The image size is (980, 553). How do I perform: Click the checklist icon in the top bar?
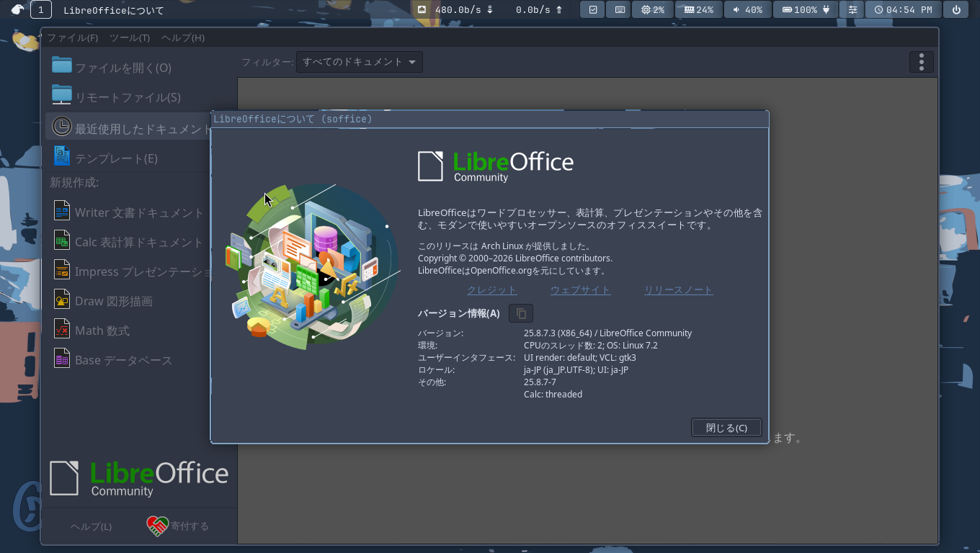pyautogui.click(x=592, y=10)
